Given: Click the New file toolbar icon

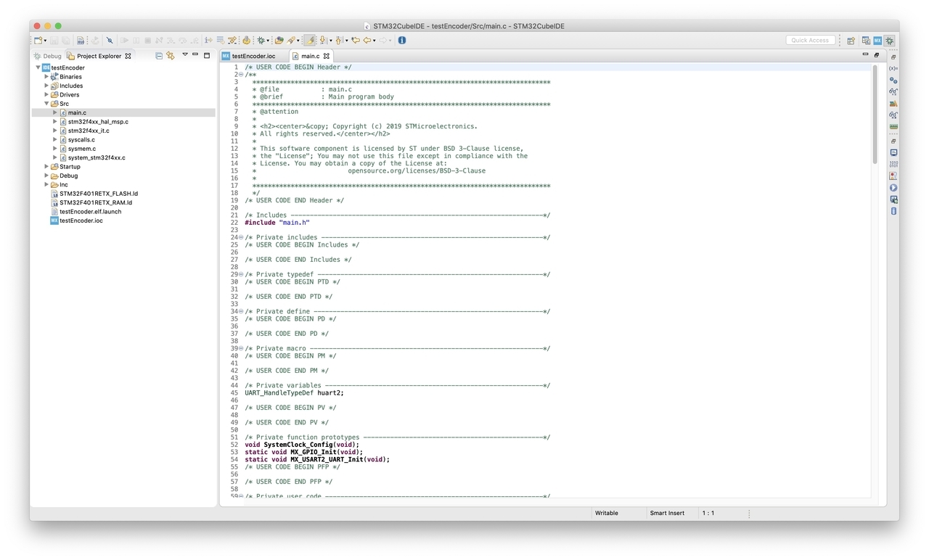Looking at the screenshot, I should coord(38,41).
